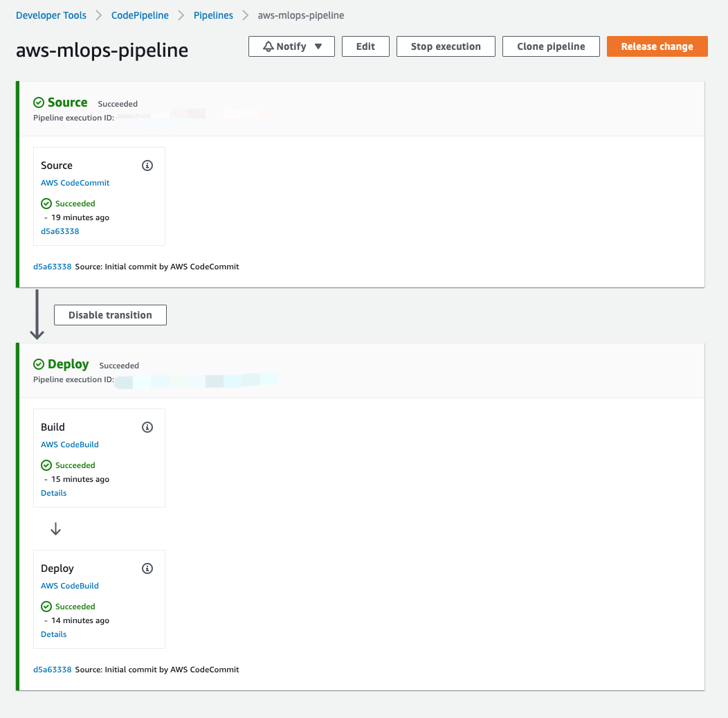Screen dimensions: 728x718
Task: Open Details link in Build card
Action: [x=54, y=493]
